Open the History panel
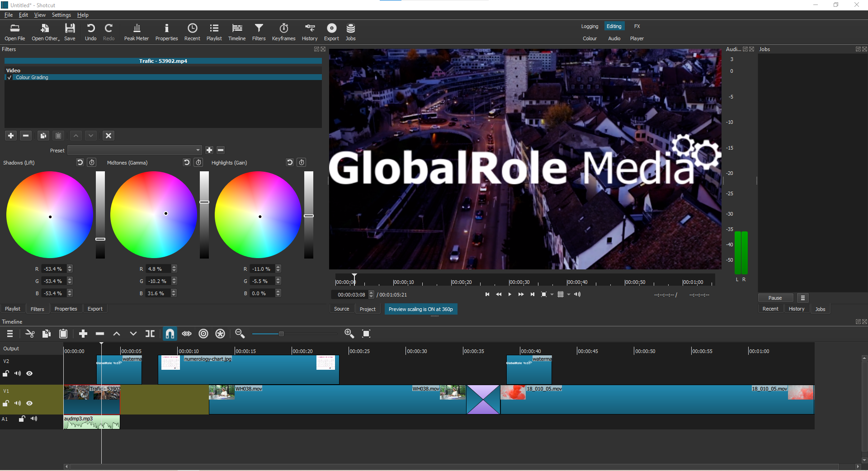Screen dimensions: 868x471 point(310,32)
